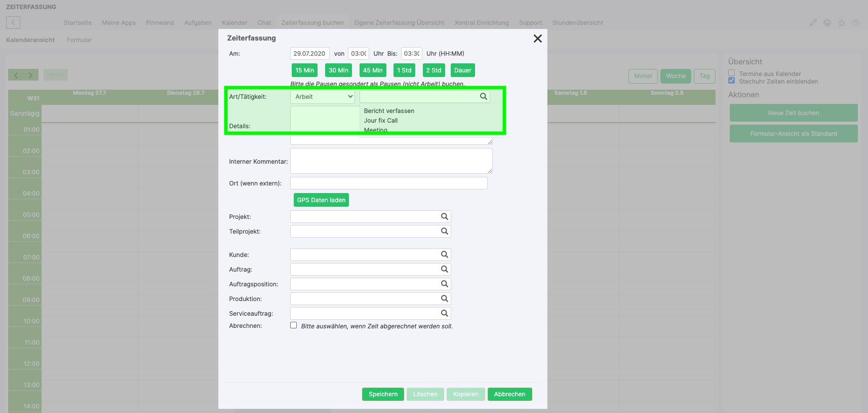868x413 pixels.
Task: Click the magnifier icon in Kunde field
Action: tap(444, 254)
